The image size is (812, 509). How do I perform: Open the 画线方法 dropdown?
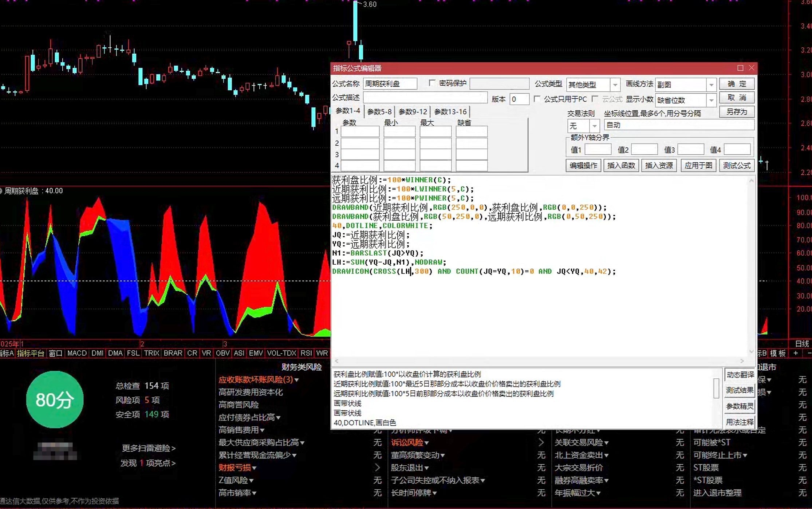(711, 85)
